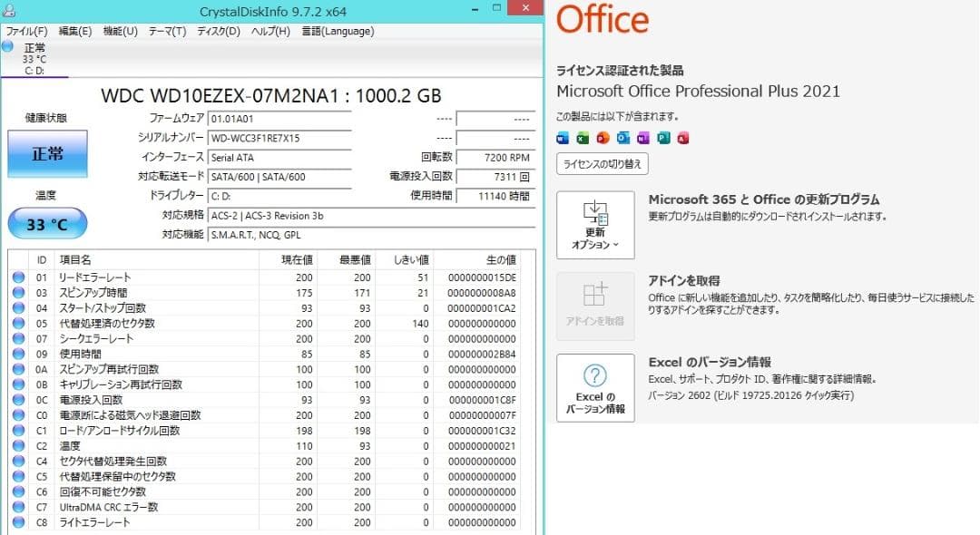Click raw value 000000002B84
The width and height of the screenshot is (980, 535).
pos(482,354)
